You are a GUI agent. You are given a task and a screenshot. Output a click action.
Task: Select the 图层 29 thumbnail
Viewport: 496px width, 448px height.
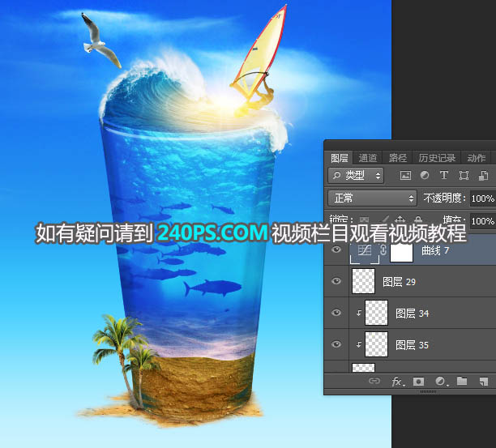click(363, 281)
